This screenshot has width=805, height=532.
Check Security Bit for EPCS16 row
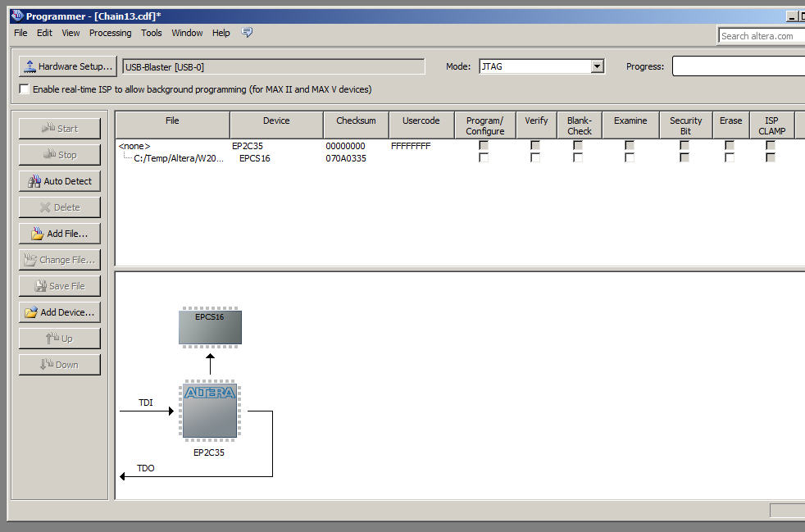(684, 157)
